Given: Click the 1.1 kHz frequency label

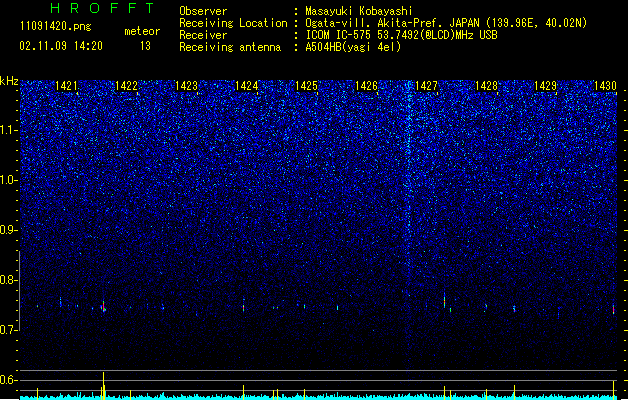Looking at the screenshot, I should [9, 130].
